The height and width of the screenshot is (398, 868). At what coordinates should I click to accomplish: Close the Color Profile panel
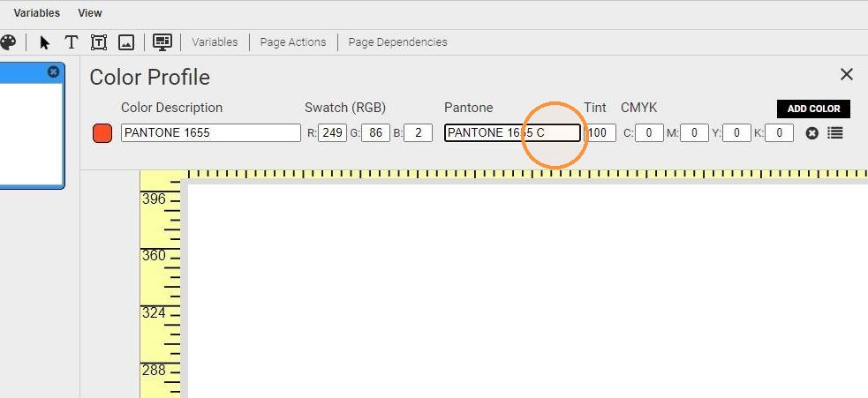pyautogui.click(x=847, y=74)
